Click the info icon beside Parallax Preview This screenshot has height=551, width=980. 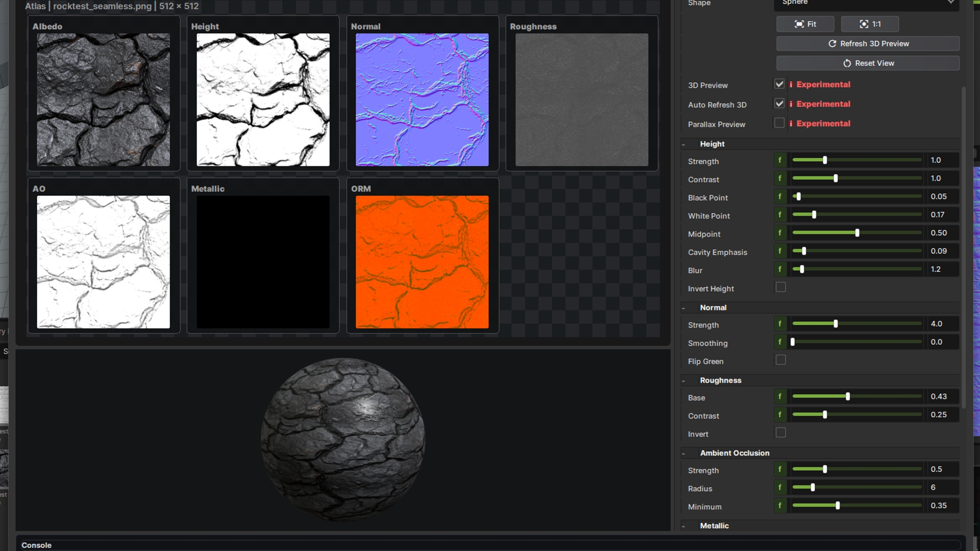pos(791,123)
